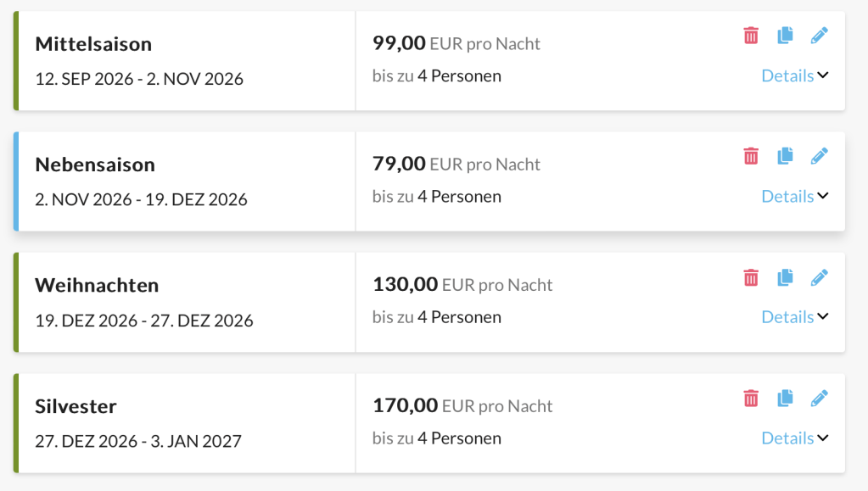Image resolution: width=868 pixels, height=491 pixels.
Task: Remove the Weihnachten season using trash icon
Action: [x=751, y=277]
